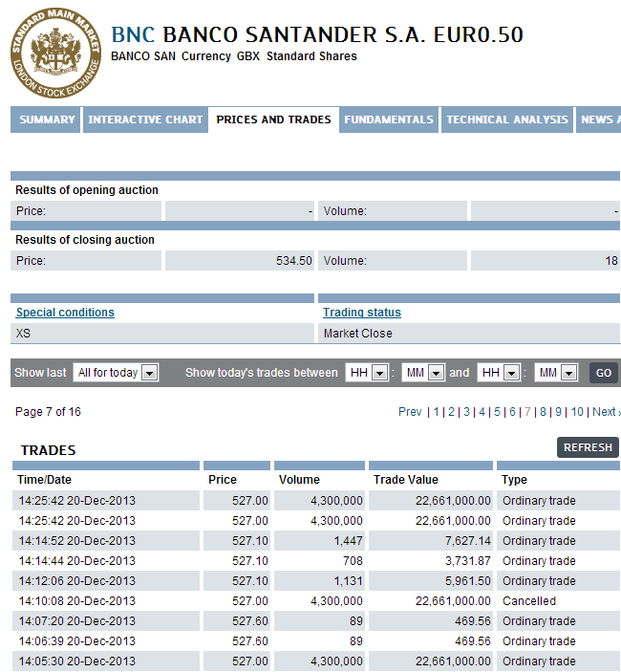The image size is (621, 672).
Task: Click the Volume column header in trades table
Action: click(x=299, y=480)
